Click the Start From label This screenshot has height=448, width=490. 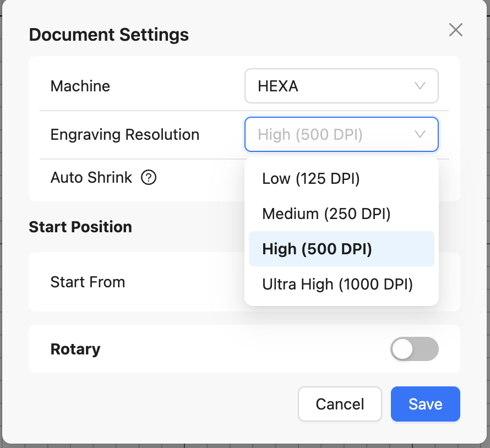click(x=88, y=282)
